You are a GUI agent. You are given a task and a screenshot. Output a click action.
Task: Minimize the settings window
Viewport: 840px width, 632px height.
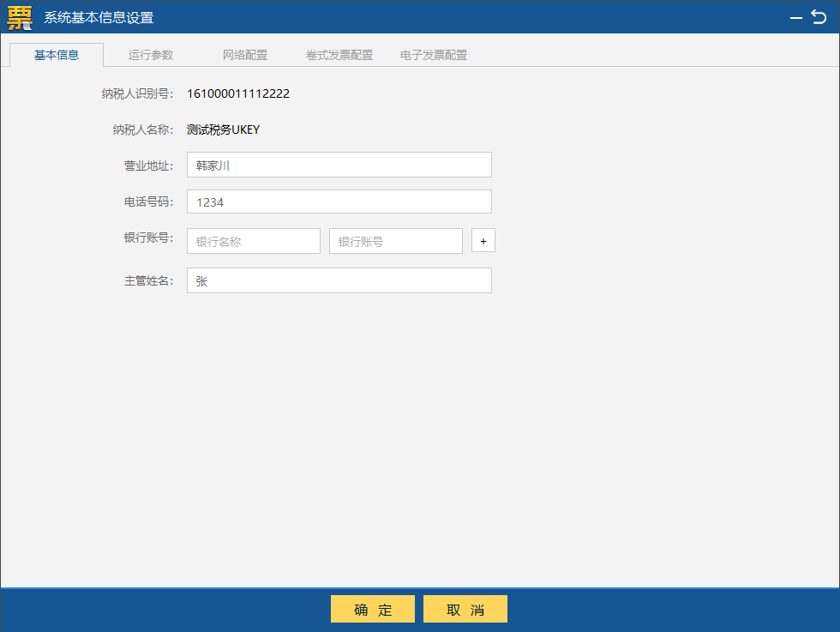[796, 18]
